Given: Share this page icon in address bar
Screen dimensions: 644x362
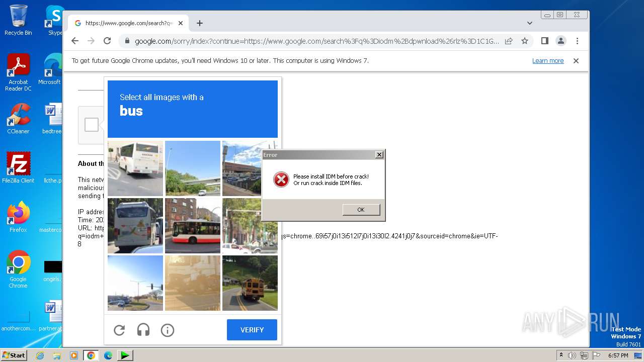Looking at the screenshot, I should [509, 41].
